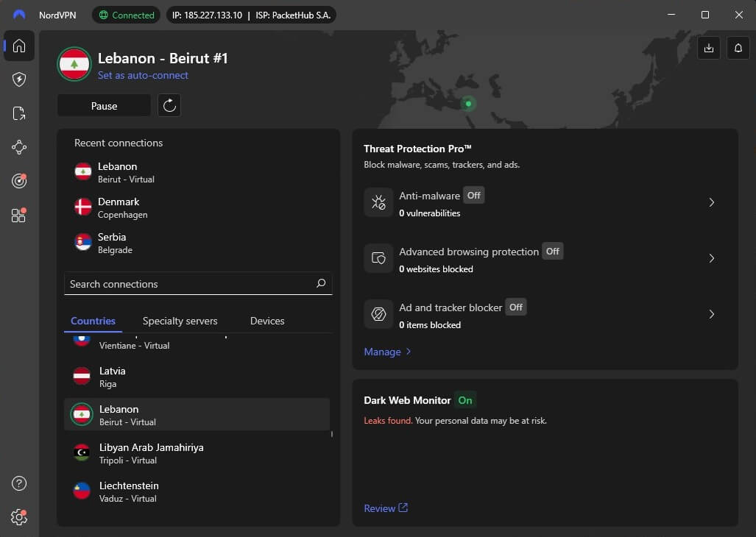Open Manage in Threat Protection Pro
Viewport: 756px width, 537px height.
coord(383,352)
